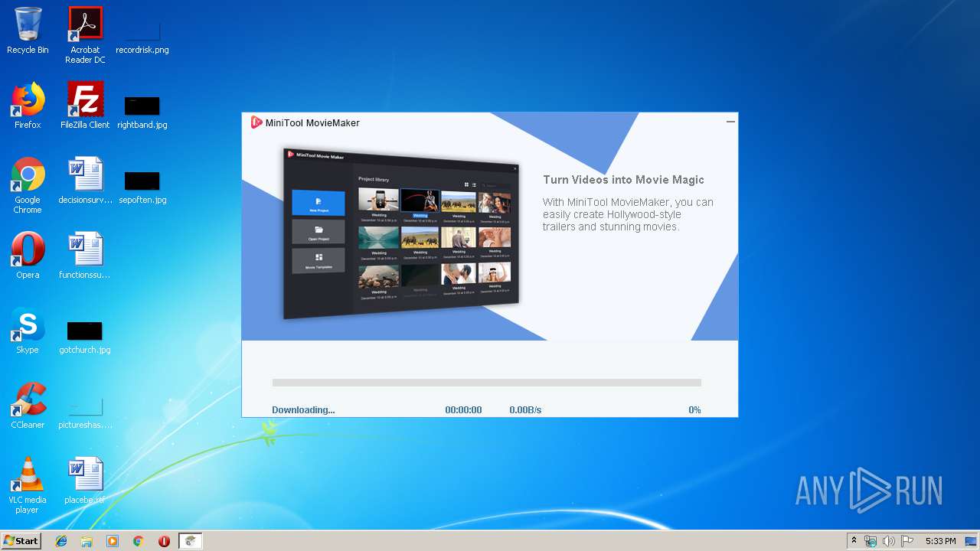Select the functionssu Word document
980x551 pixels.
coord(85,256)
